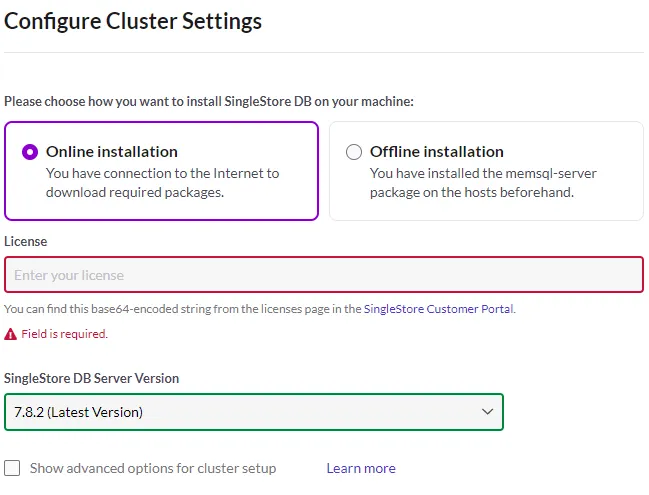
Task: Click the License field label
Action: pos(26,241)
